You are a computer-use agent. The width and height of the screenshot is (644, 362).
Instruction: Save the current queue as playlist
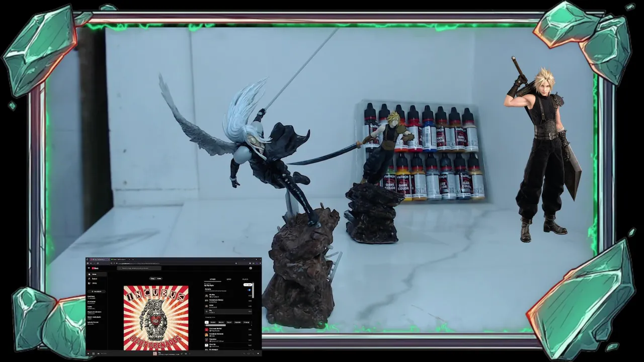point(248,285)
